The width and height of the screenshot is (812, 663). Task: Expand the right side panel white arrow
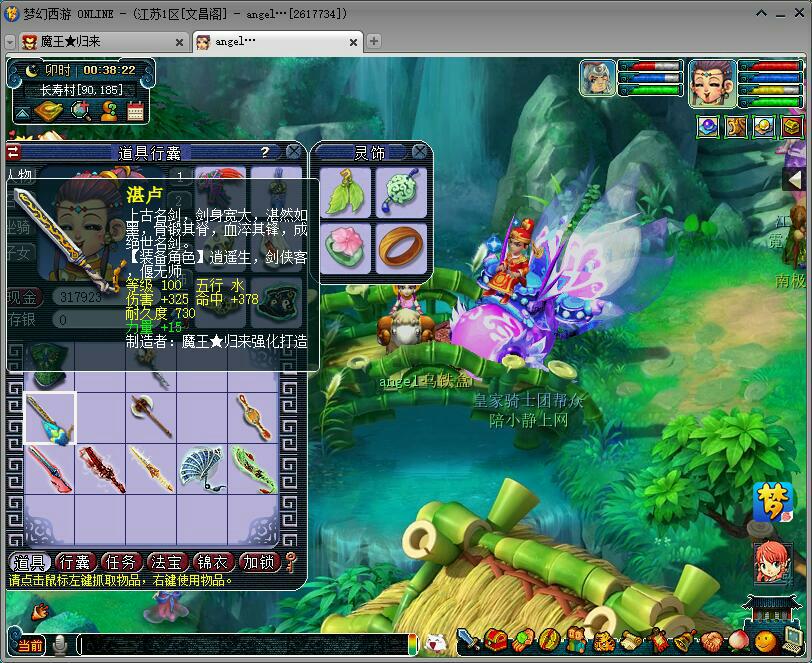click(794, 180)
